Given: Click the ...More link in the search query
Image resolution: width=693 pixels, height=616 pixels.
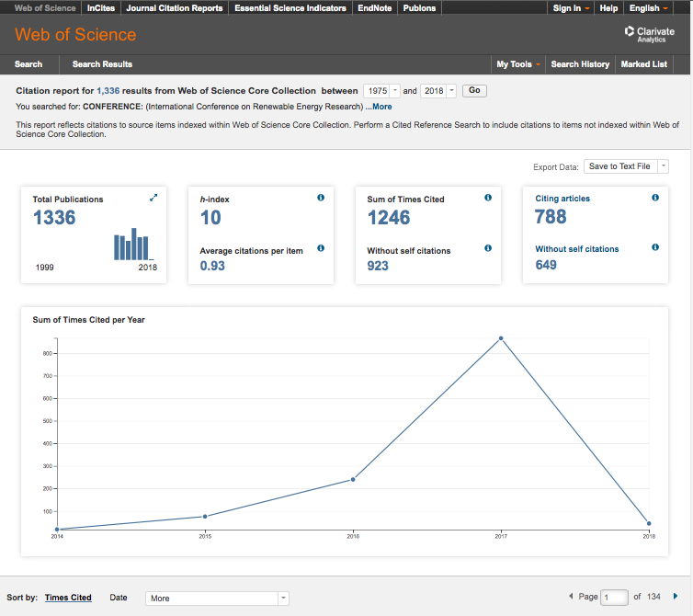Looking at the screenshot, I should click(x=379, y=107).
